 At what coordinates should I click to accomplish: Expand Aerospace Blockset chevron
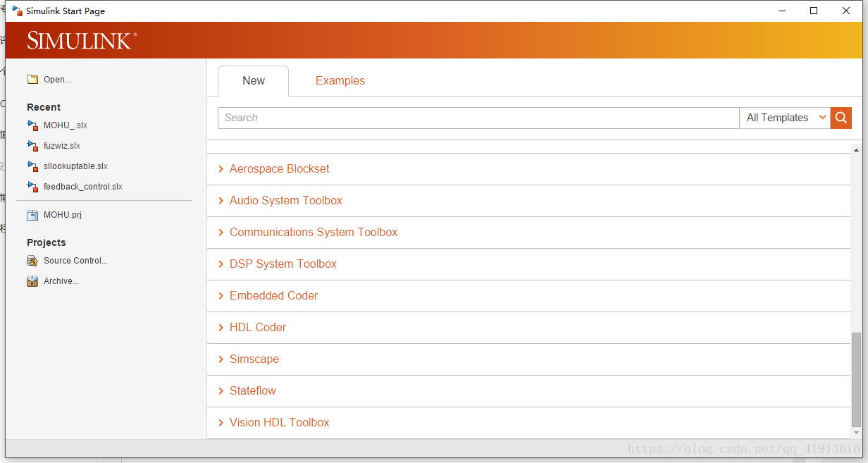(x=221, y=169)
